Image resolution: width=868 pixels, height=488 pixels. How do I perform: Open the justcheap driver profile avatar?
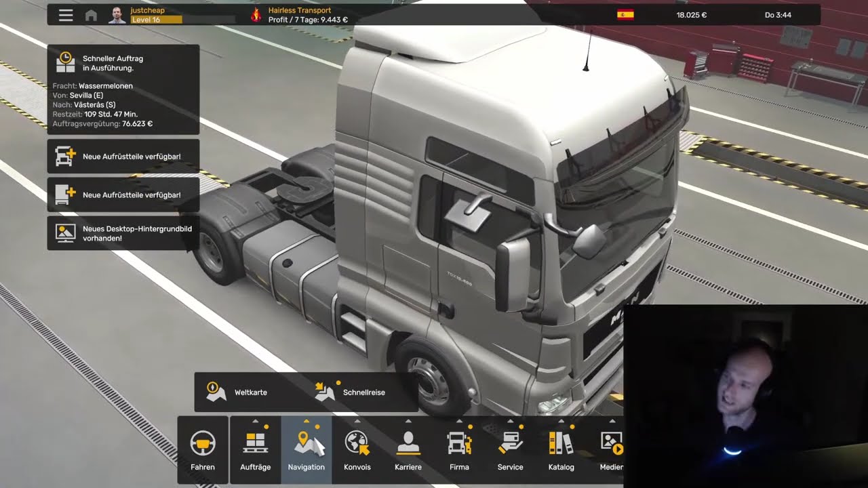point(117,15)
